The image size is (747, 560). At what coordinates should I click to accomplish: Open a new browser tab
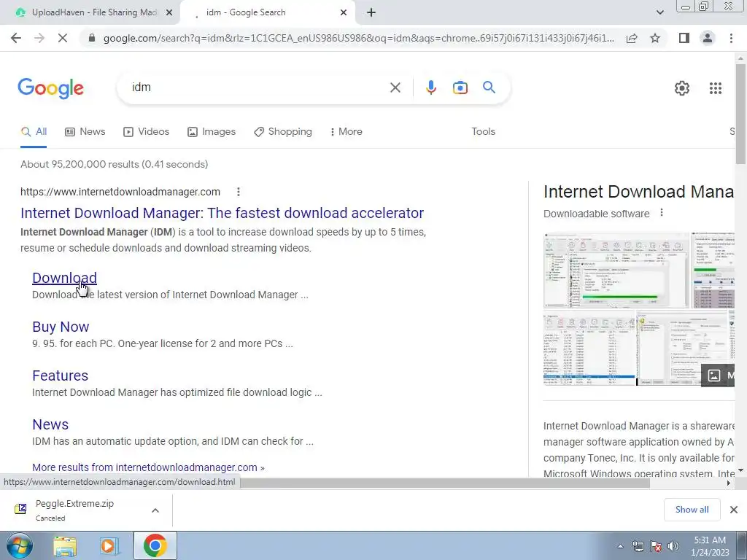pos(371,12)
